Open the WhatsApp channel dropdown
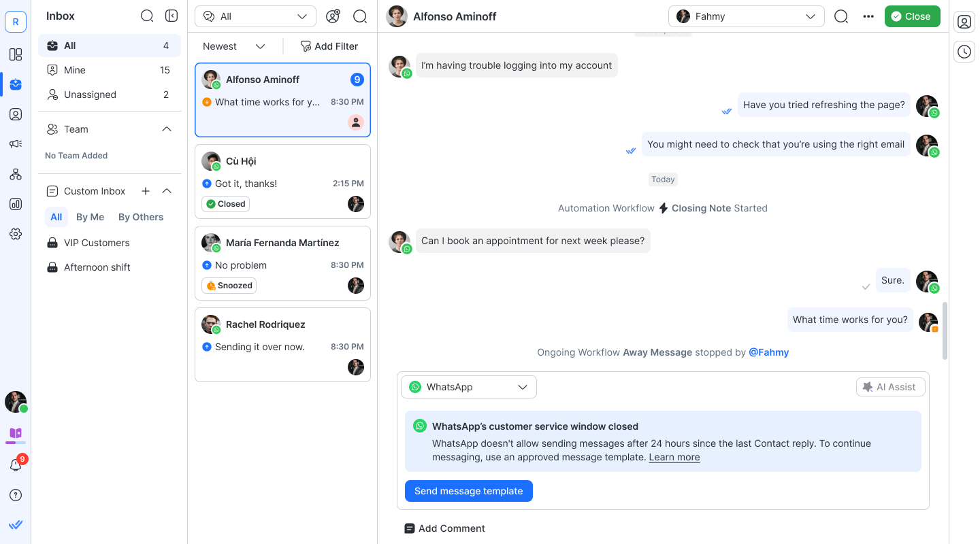980x544 pixels. 469,387
